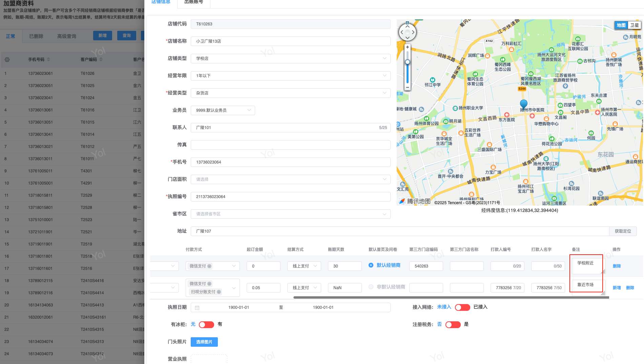Switch to the 出账账号 tab

pos(194,2)
